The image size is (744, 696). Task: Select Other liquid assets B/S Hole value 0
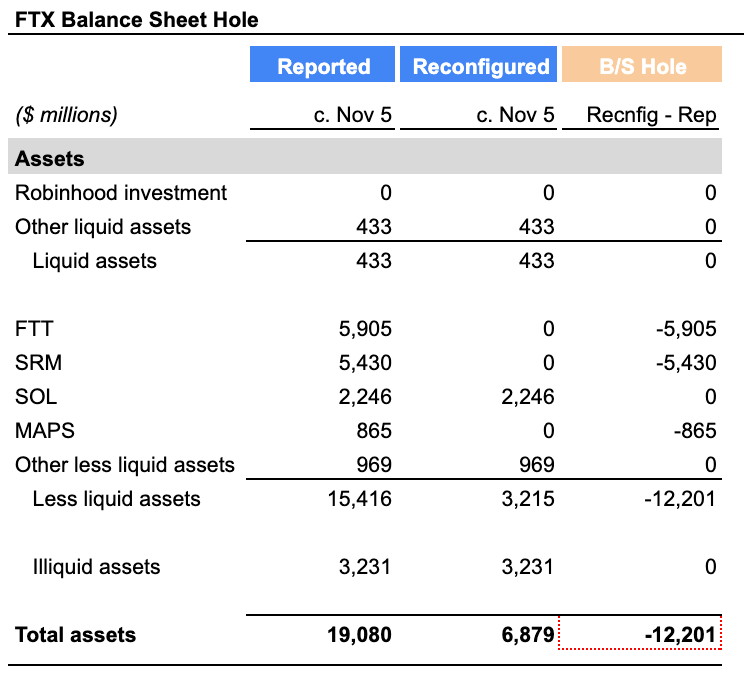pos(710,227)
